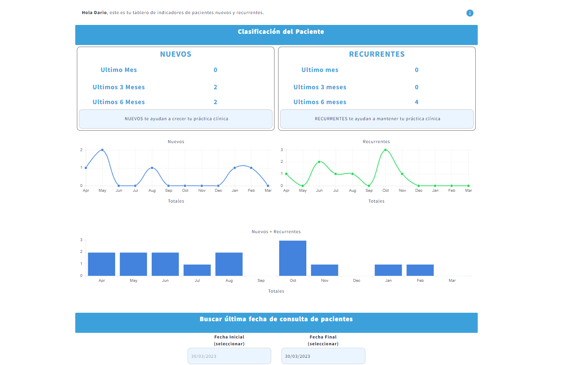Click the August data point in Nuevos line
This screenshot has height=365, width=588.
pos(152,168)
